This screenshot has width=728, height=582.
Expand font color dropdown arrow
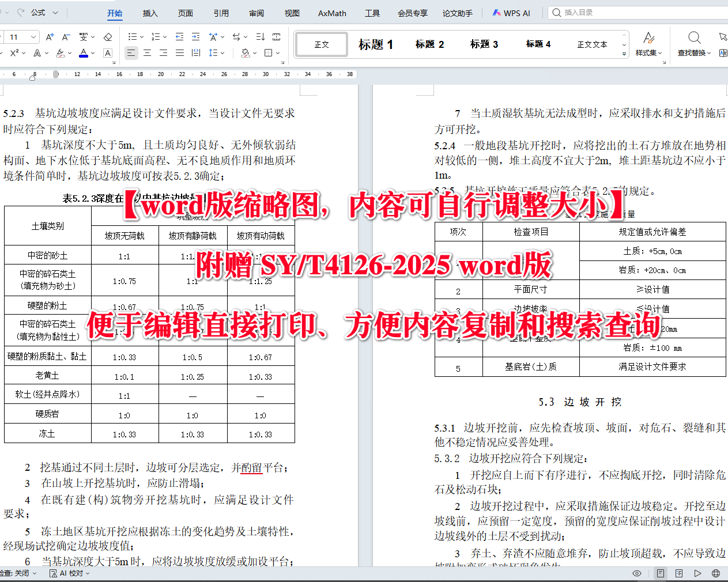[93, 53]
